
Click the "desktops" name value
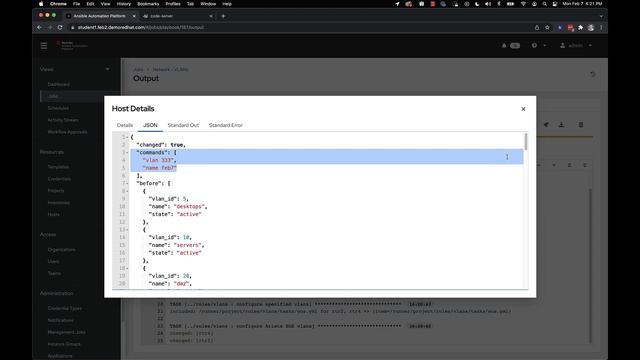point(189,207)
